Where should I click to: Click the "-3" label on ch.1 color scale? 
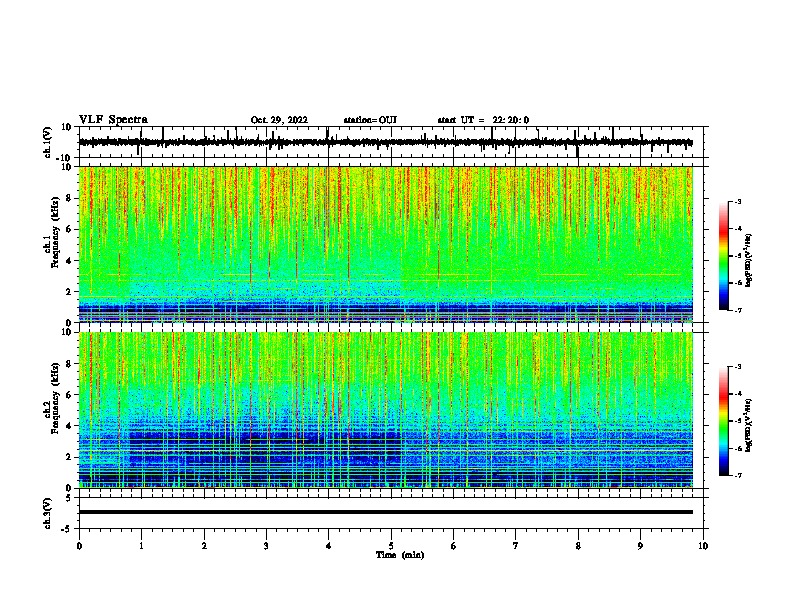(737, 202)
